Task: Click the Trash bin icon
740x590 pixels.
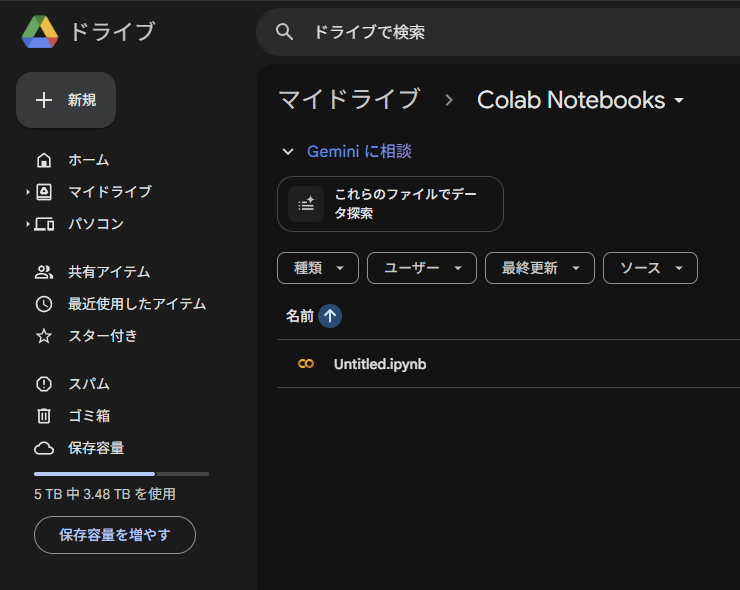Action: tap(44, 416)
